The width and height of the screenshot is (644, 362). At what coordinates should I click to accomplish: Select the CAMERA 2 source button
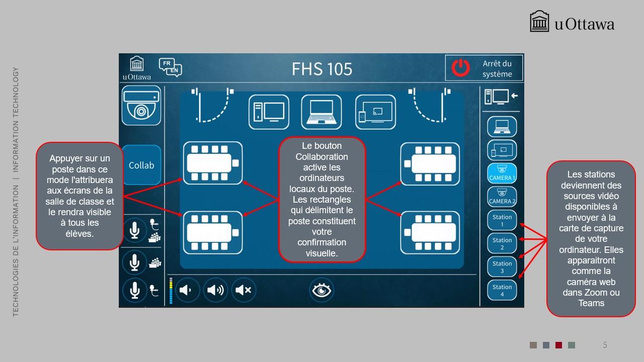[502, 197]
